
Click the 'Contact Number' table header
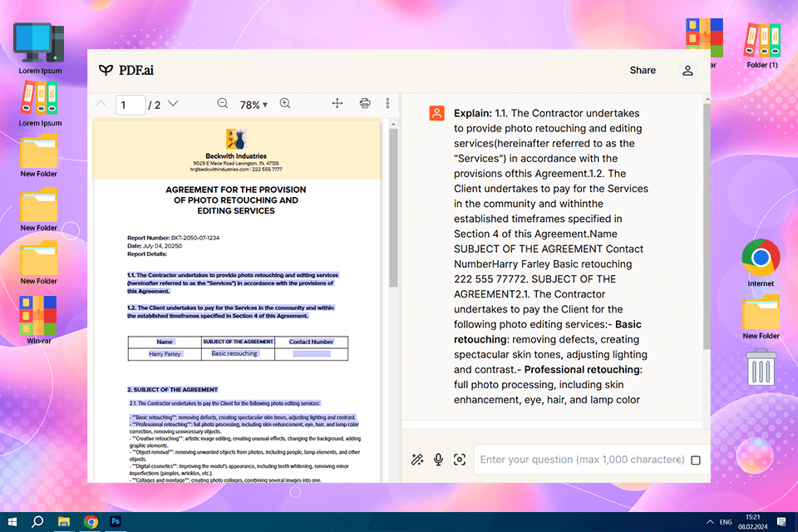pos(311,342)
